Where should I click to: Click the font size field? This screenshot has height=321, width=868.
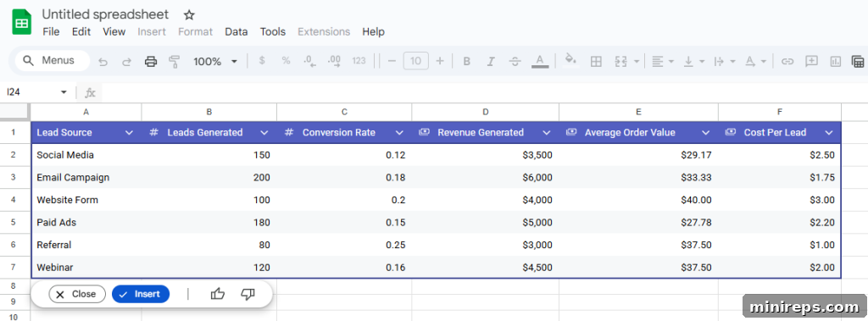[x=416, y=61]
